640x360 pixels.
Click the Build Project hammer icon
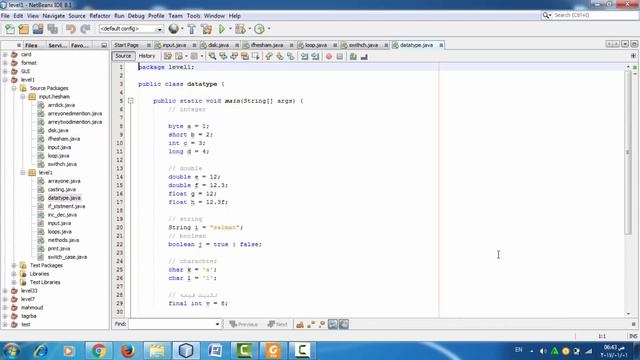pos(191,29)
